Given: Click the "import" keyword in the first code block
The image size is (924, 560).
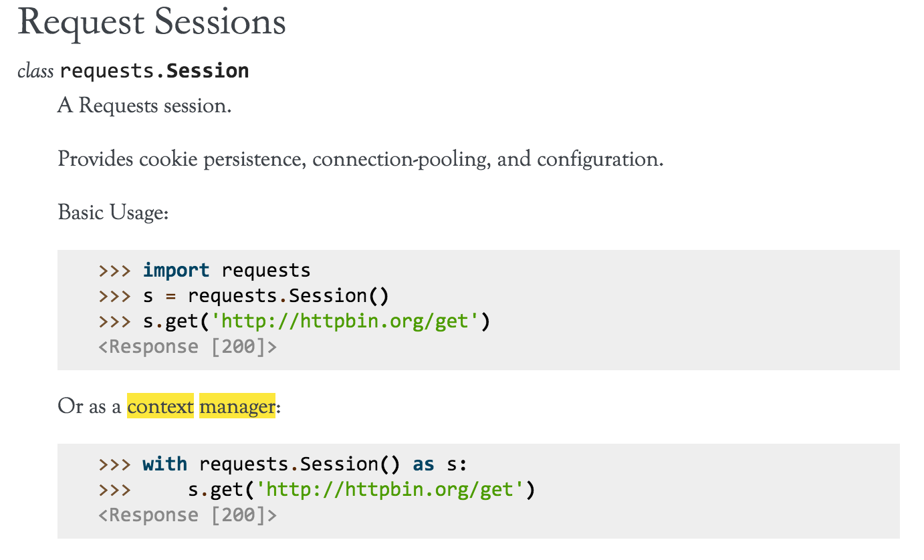Looking at the screenshot, I should [x=176, y=270].
